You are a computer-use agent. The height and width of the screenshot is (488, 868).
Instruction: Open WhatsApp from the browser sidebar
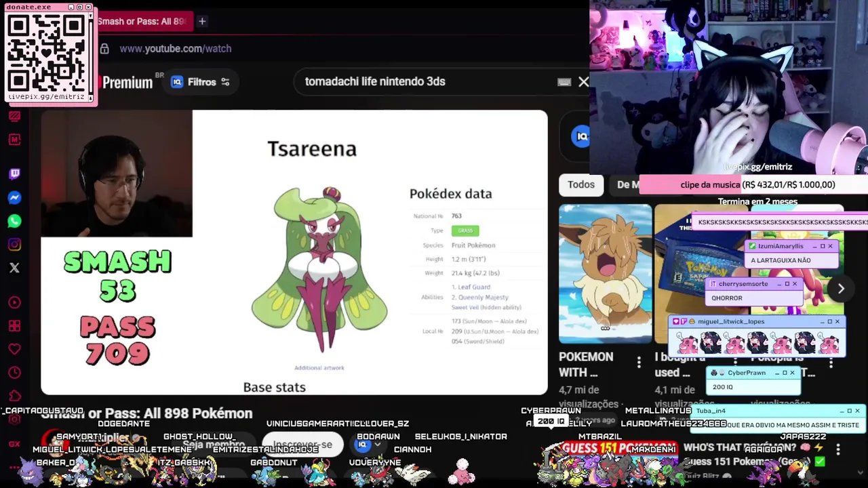coord(14,221)
